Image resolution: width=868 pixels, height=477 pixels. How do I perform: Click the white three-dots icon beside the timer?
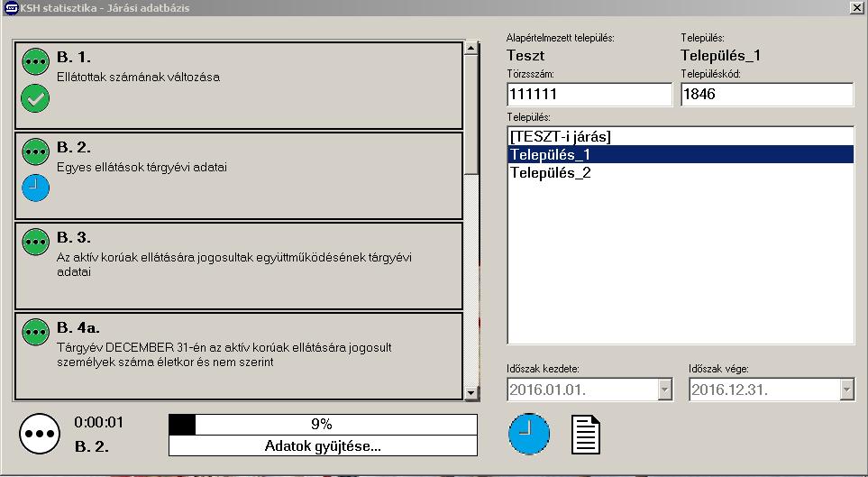pyautogui.click(x=40, y=434)
